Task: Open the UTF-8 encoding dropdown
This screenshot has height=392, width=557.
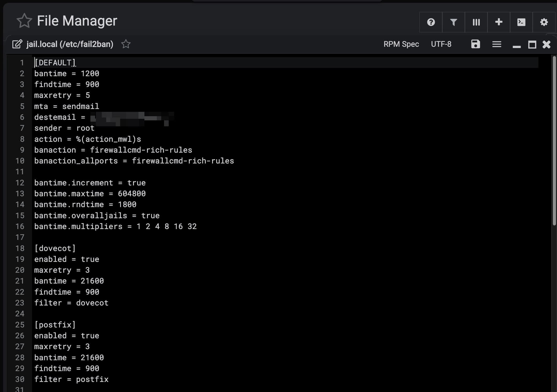Action: [x=441, y=44]
